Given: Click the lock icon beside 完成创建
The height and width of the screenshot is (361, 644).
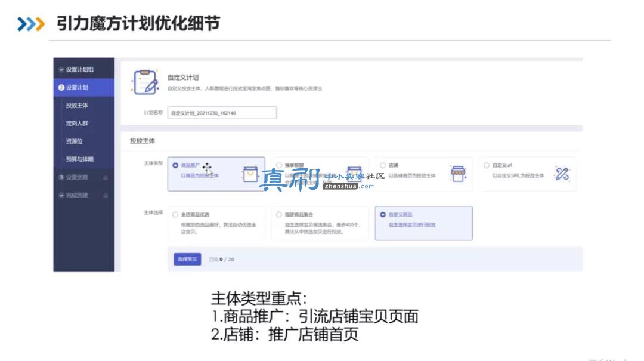Looking at the screenshot, I should point(106,196).
